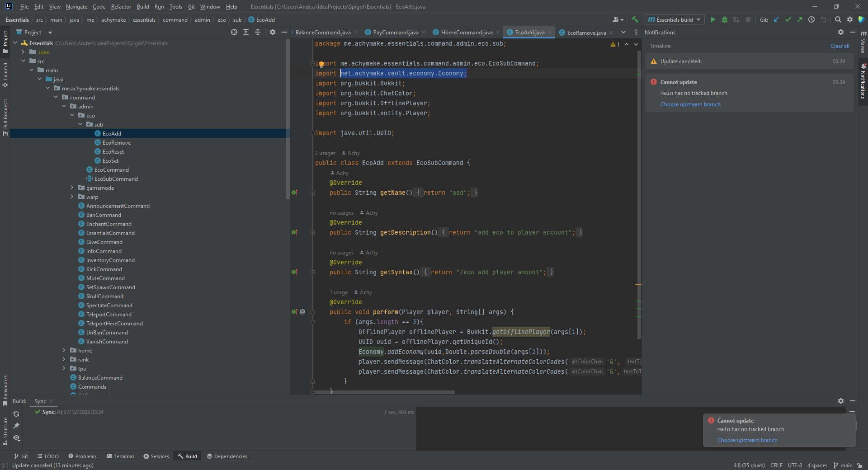The image size is (868, 470).
Task: Run the Essentials build configuration
Action: pos(713,19)
